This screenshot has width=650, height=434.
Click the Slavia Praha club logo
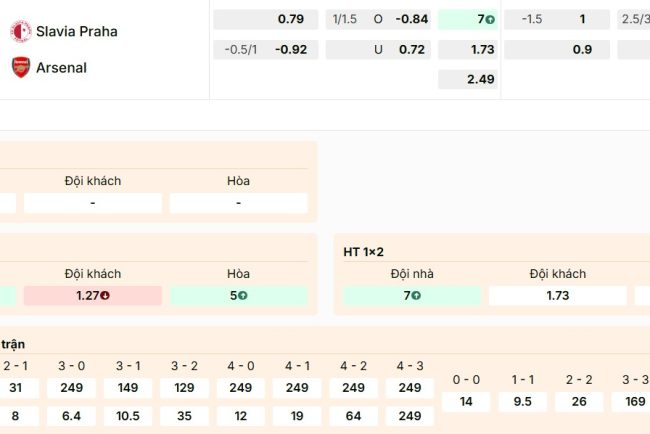click(20, 31)
